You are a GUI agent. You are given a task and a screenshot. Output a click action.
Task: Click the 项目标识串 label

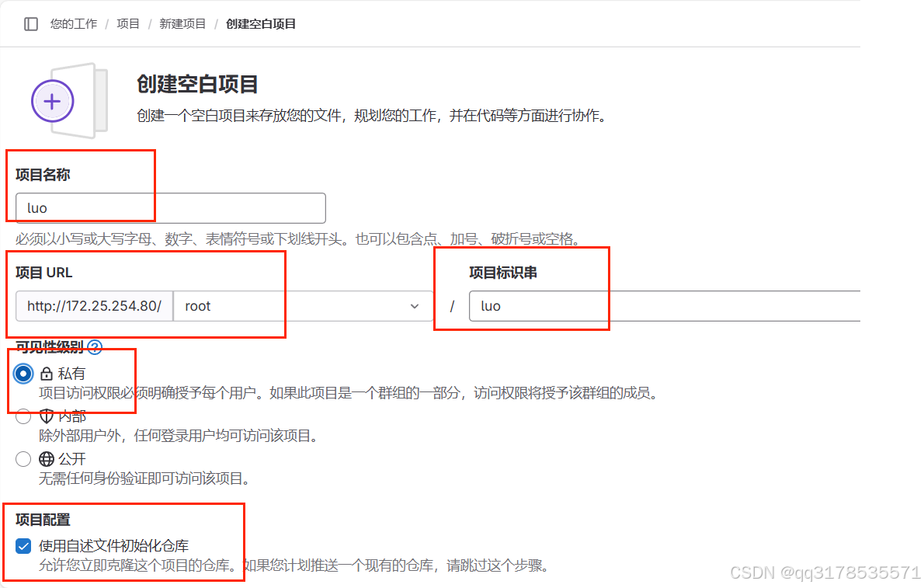[503, 273]
